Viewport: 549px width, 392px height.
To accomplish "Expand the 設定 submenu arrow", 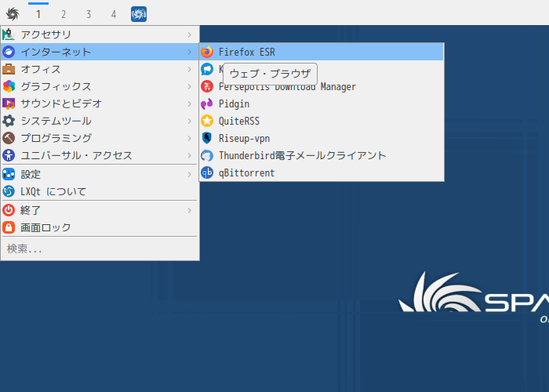I will (190, 174).
